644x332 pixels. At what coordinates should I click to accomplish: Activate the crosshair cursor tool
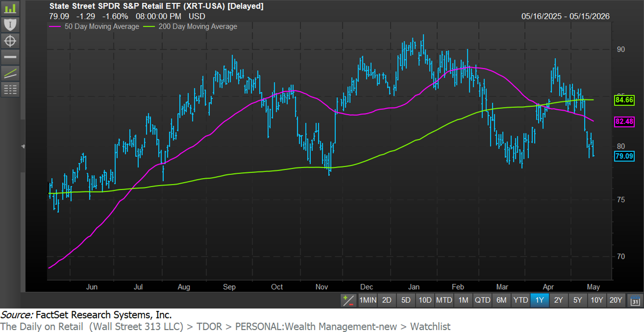click(x=10, y=41)
